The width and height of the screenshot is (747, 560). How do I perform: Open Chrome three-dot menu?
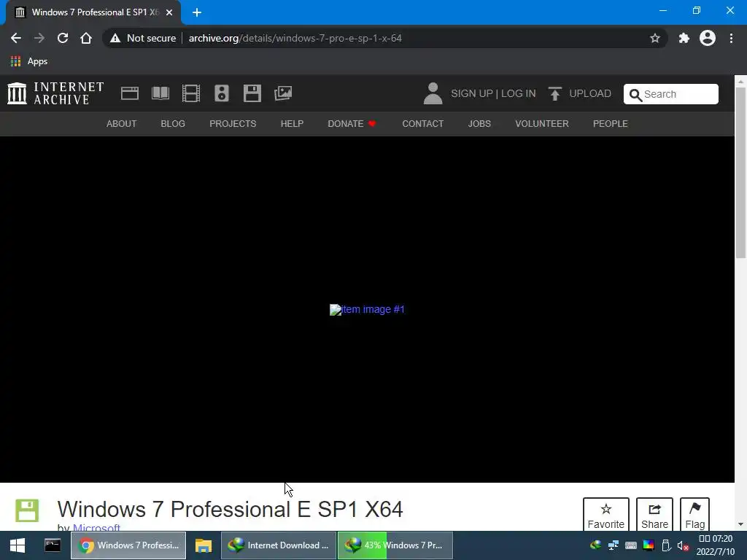[x=731, y=38]
